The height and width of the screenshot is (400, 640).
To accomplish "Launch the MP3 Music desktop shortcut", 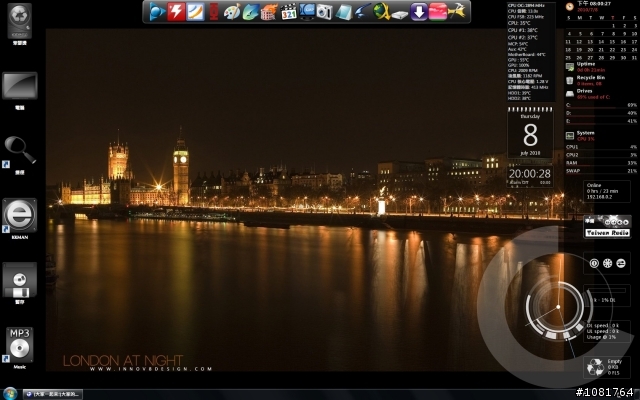I will click(x=21, y=344).
